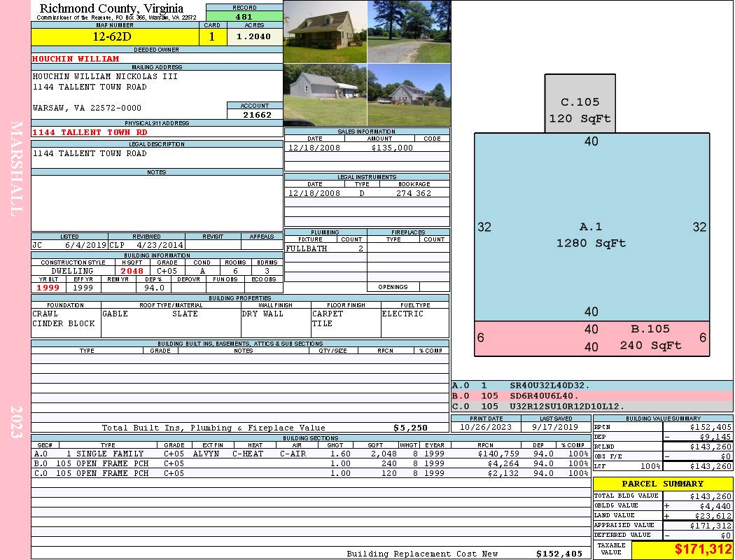Open the front house photo thumbnail
Image resolution: width=735 pixels, height=560 pixels.
[x=325, y=32]
